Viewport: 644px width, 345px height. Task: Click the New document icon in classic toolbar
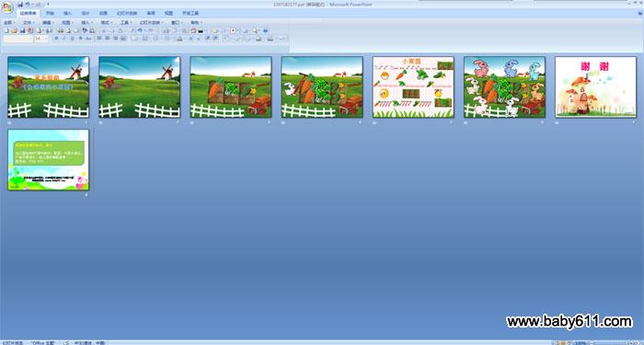pyautogui.click(x=6, y=30)
